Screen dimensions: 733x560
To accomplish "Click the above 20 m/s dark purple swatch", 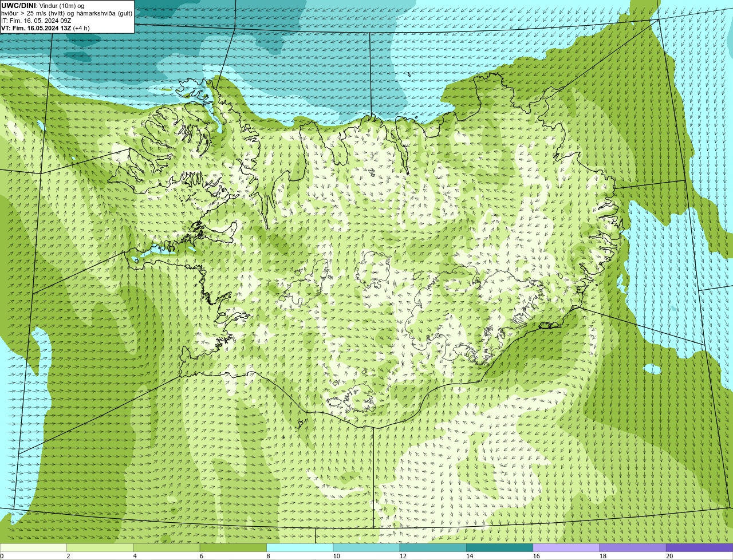I will pos(699,548).
